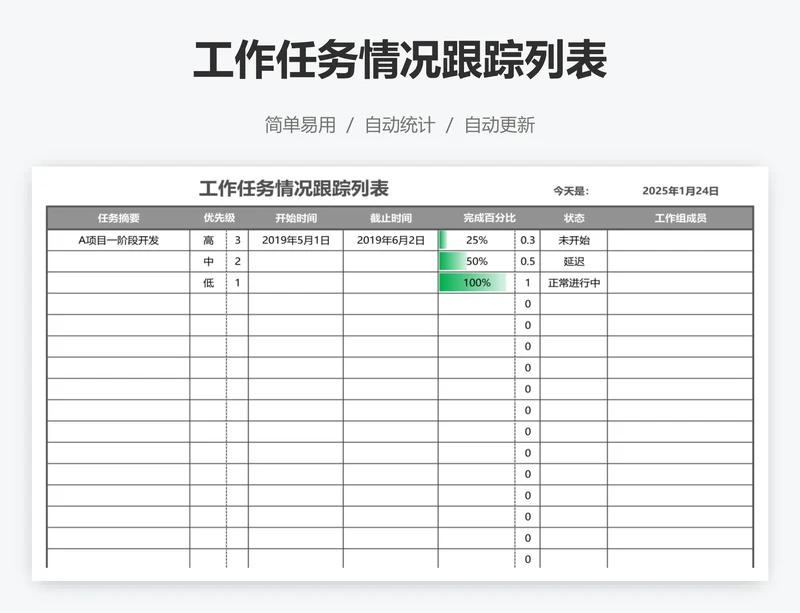The width and height of the screenshot is (800, 613).
Task: Select priority number cell 2
Action: (237, 262)
